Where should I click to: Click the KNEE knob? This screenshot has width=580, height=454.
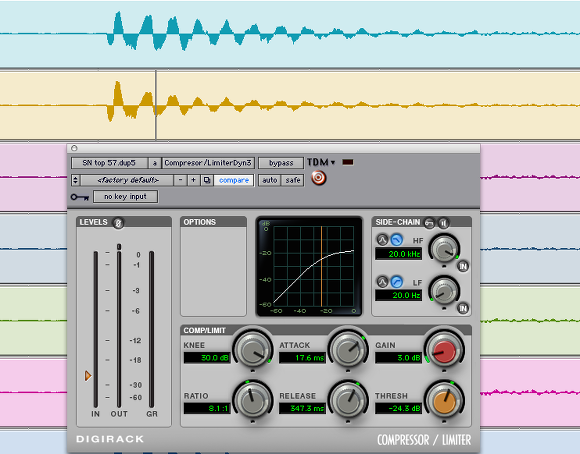click(253, 350)
